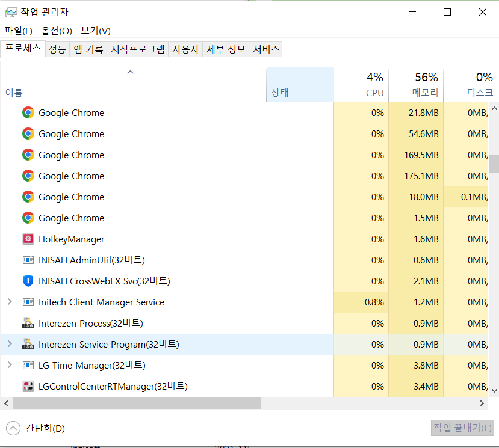
Task: Expand the Initech Client Manager Service entry
Action: coord(9,302)
